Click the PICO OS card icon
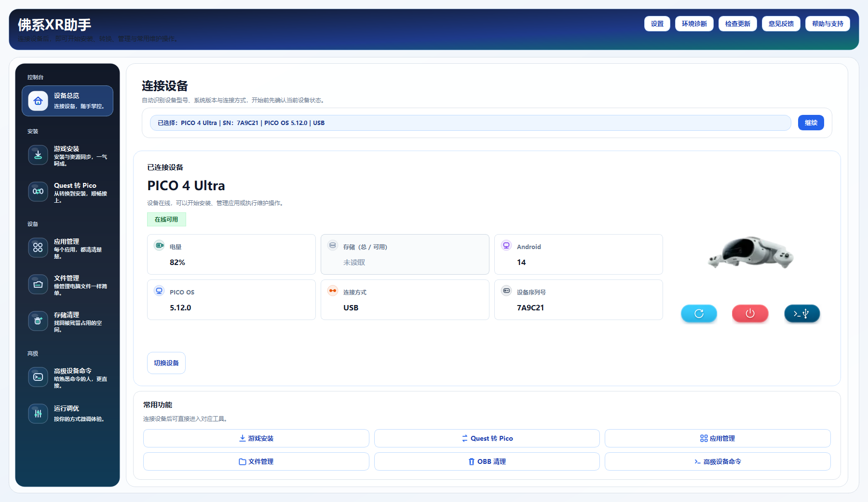Viewport: 868px width, 502px height. point(159,291)
